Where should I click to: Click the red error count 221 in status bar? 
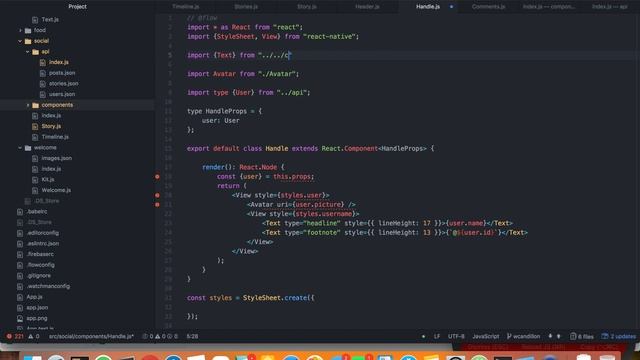coord(16,336)
